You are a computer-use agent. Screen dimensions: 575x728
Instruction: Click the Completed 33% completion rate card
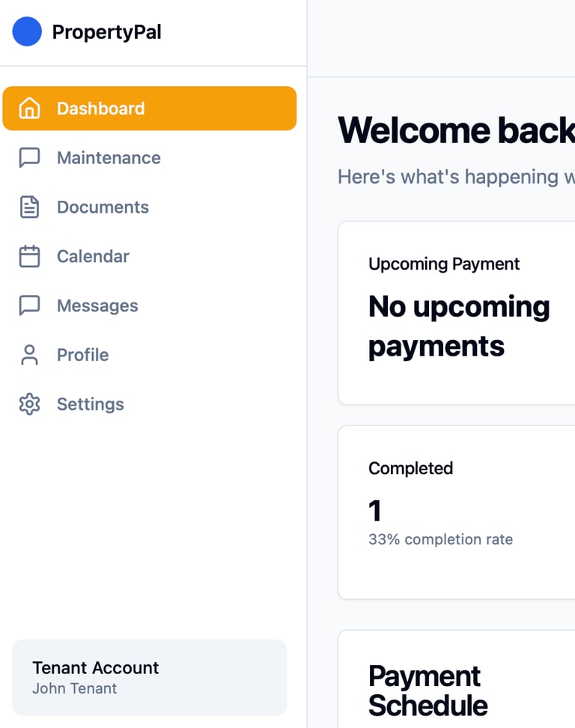coord(457,512)
